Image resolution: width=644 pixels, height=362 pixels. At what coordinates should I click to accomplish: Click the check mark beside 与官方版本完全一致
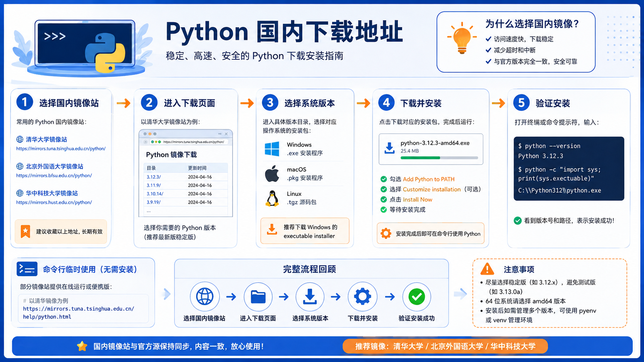point(488,61)
